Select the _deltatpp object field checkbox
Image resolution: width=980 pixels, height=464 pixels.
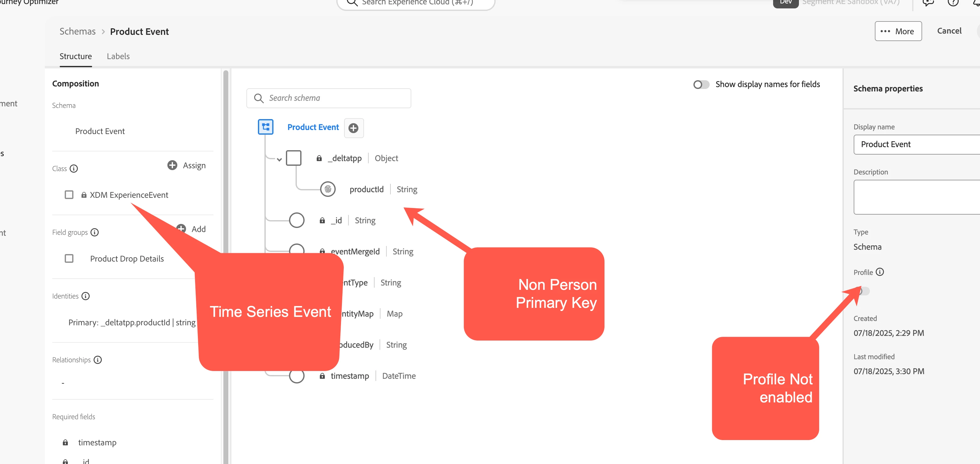(x=293, y=158)
